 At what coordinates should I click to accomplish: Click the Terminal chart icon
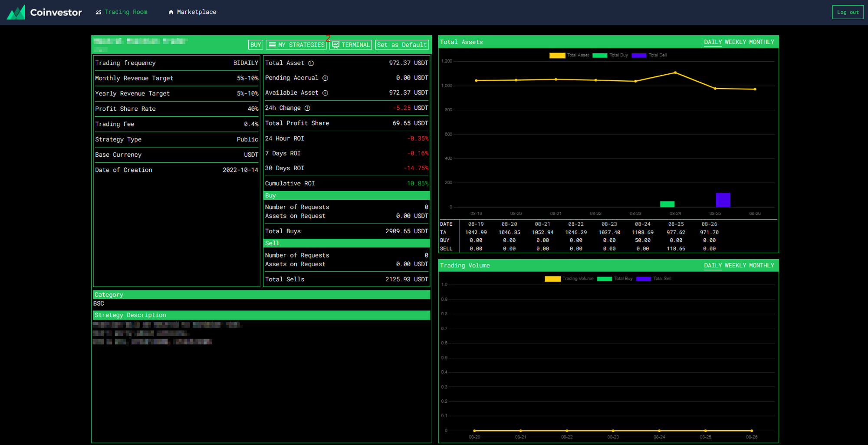pyautogui.click(x=335, y=45)
